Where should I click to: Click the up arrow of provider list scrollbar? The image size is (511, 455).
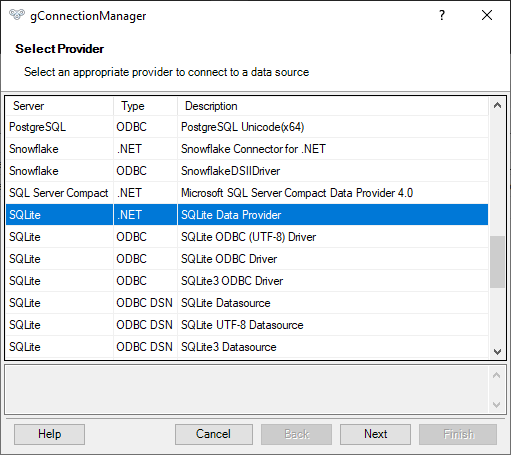point(497,106)
